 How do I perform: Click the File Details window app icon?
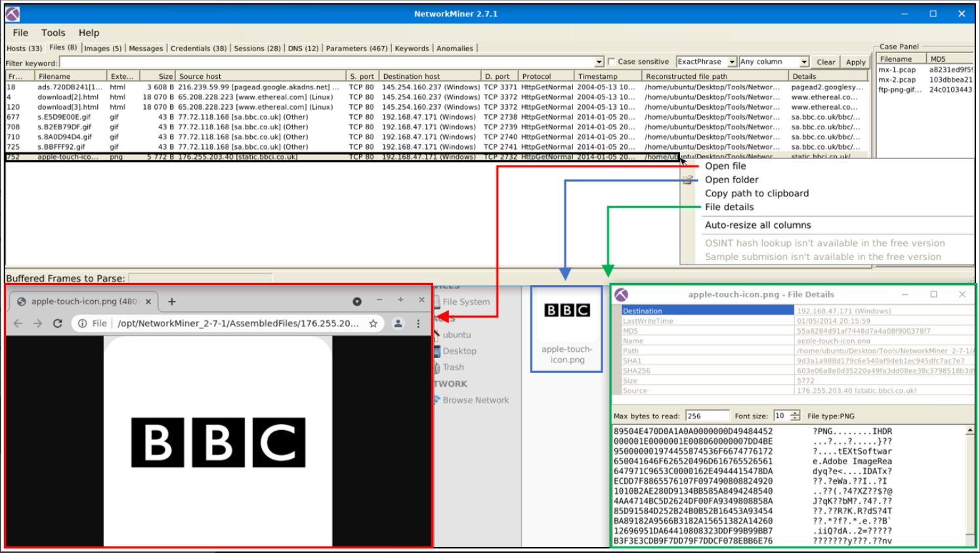tap(622, 295)
